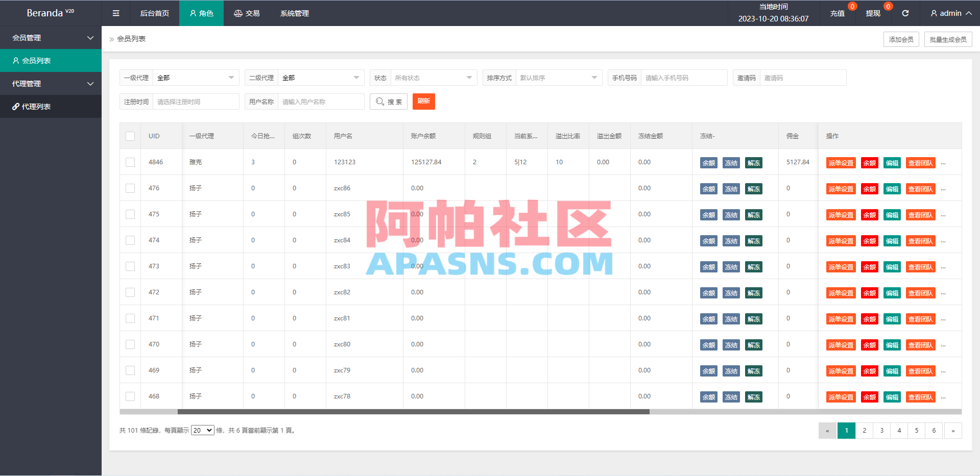
Task: Click the refresh icon in the top bar
Action: point(906,13)
